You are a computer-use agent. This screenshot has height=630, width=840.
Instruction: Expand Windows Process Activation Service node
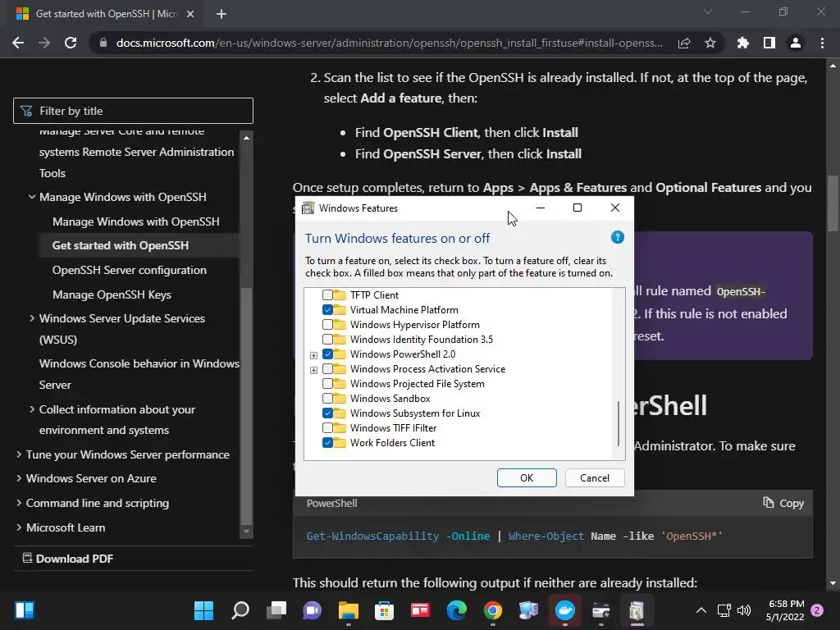tap(313, 370)
